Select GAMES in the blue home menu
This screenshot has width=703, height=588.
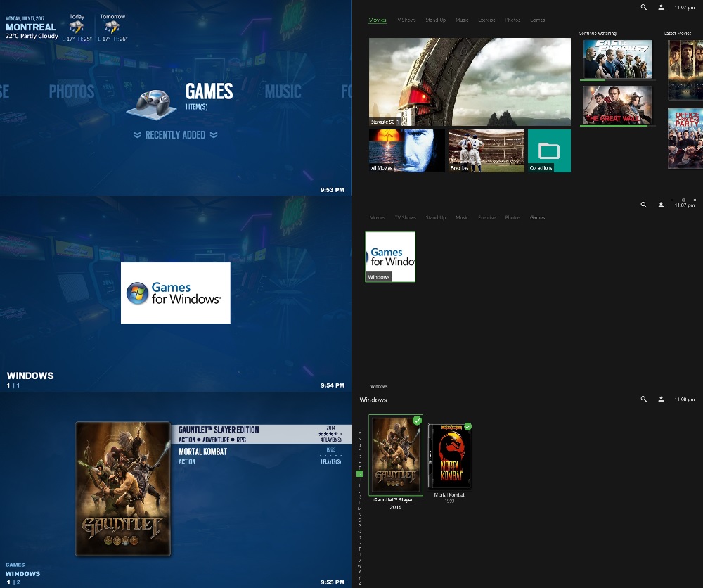pos(209,91)
